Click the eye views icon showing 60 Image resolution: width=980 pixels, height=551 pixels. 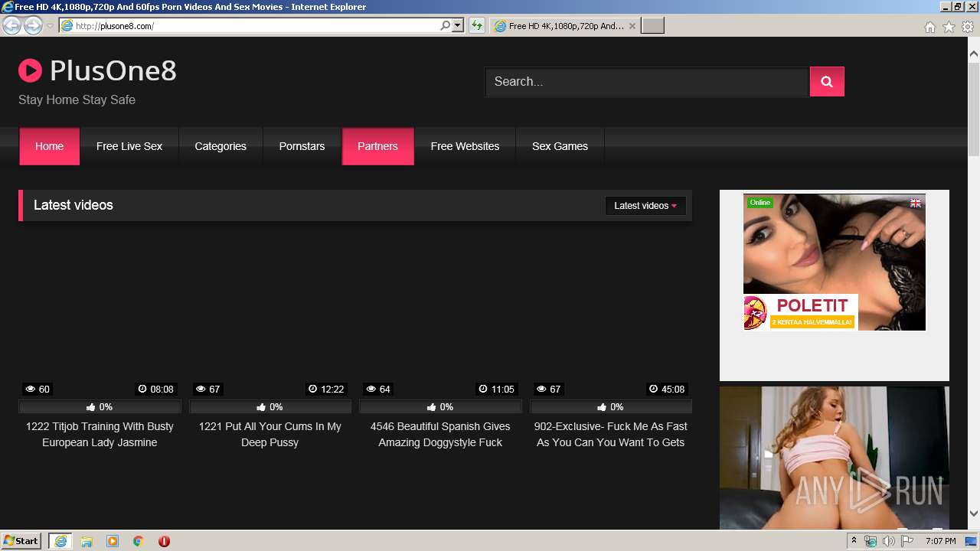30,389
